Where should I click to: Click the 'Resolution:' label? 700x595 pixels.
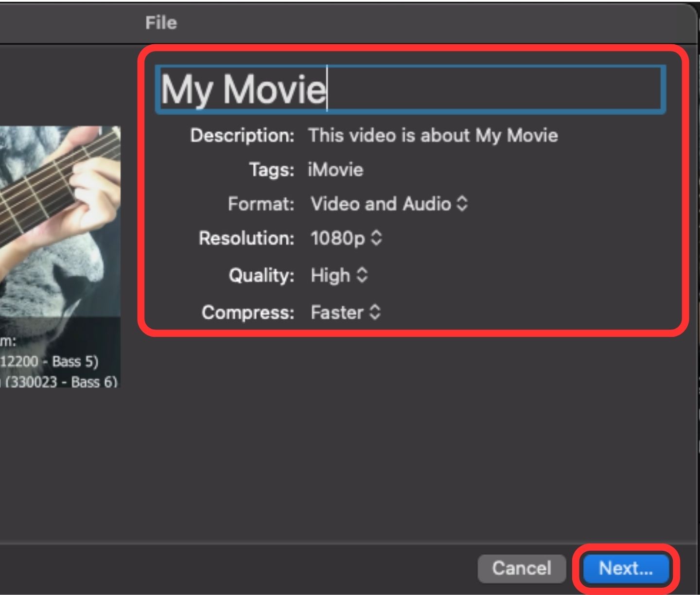pyautogui.click(x=246, y=238)
